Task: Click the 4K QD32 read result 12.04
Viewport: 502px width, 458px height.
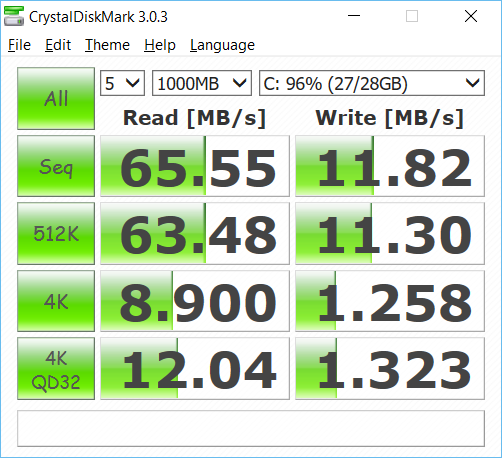Action: tap(195, 369)
